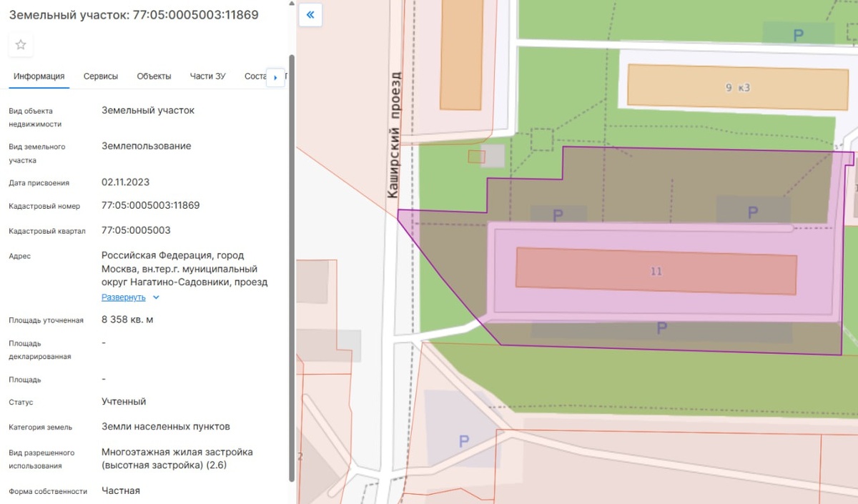Click the chevron next to Развернуть
The width and height of the screenshot is (858, 504).
pyautogui.click(x=156, y=297)
